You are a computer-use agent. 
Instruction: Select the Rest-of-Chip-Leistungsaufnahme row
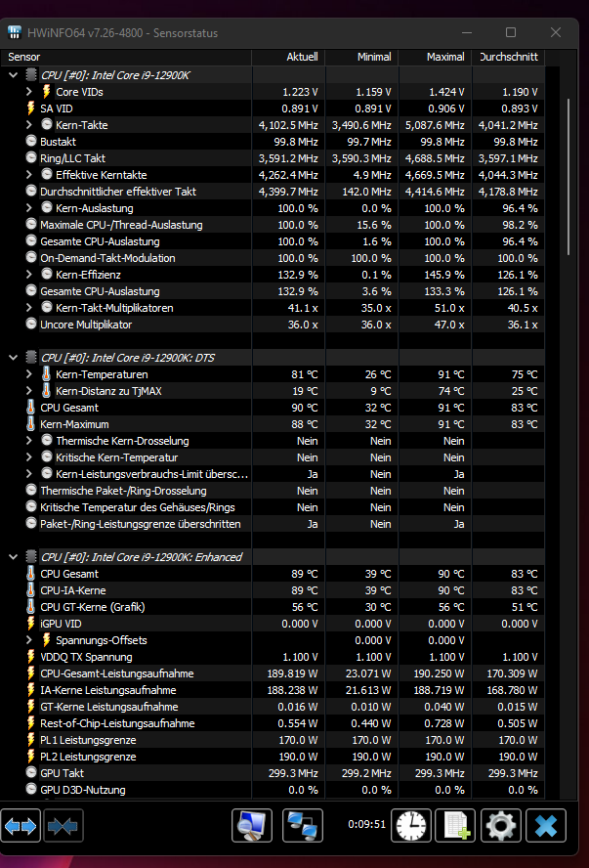click(x=273, y=723)
